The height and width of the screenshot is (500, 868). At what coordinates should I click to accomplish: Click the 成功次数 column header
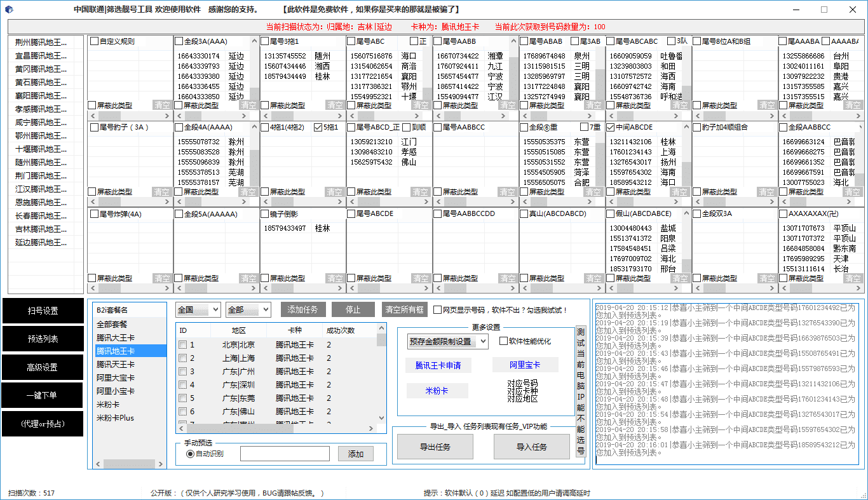pyautogui.click(x=341, y=330)
